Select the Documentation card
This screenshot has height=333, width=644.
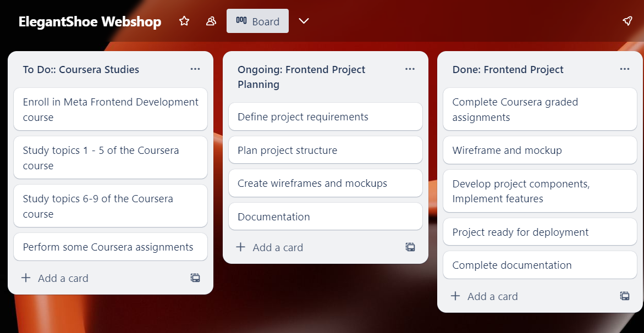tap(325, 217)
